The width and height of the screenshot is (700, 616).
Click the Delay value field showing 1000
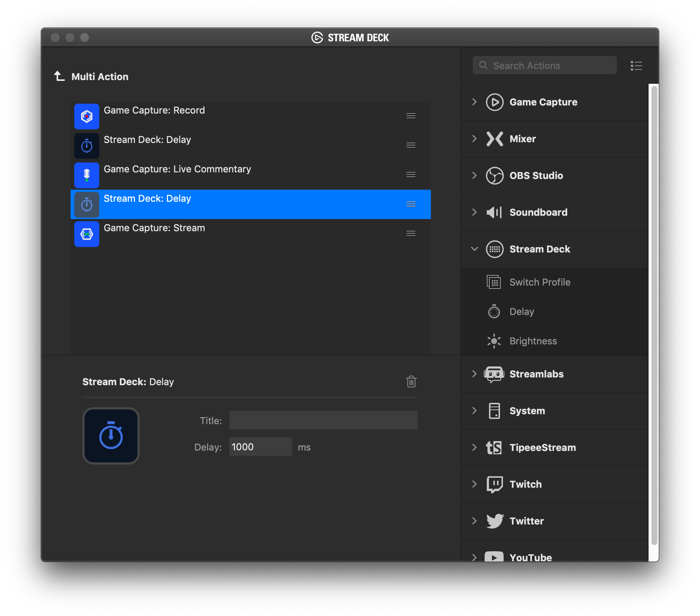coord(261,447)
